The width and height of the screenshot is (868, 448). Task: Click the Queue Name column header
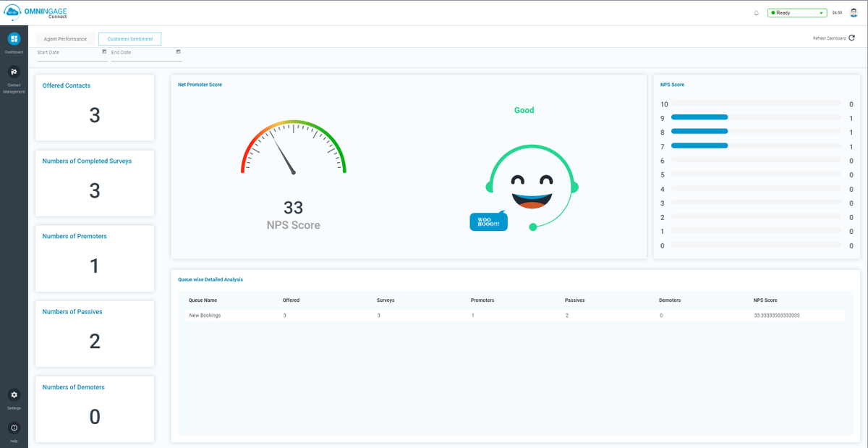pyautogui.click(x=203, y=300)
